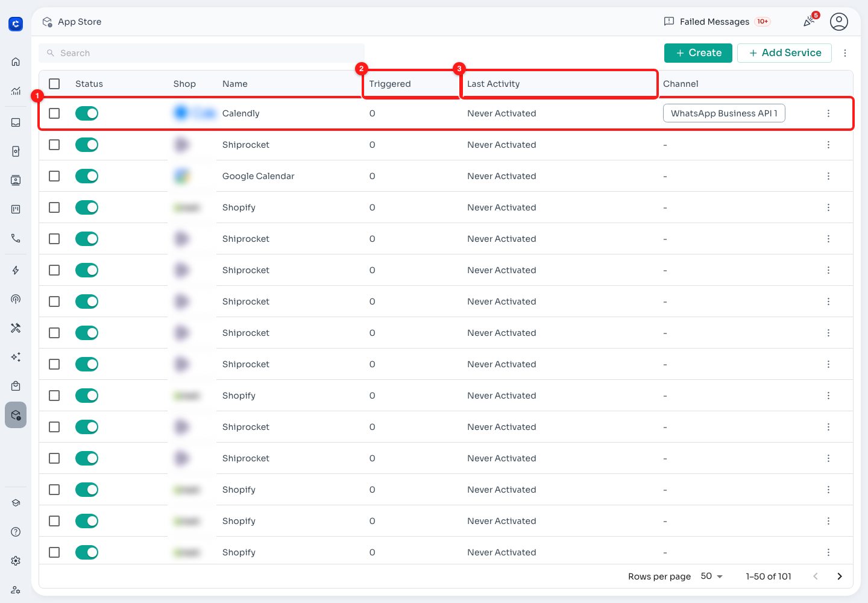Click the WhatsApp Business API 1 channel chip
868x603 pixels.
tap(724, 113)
